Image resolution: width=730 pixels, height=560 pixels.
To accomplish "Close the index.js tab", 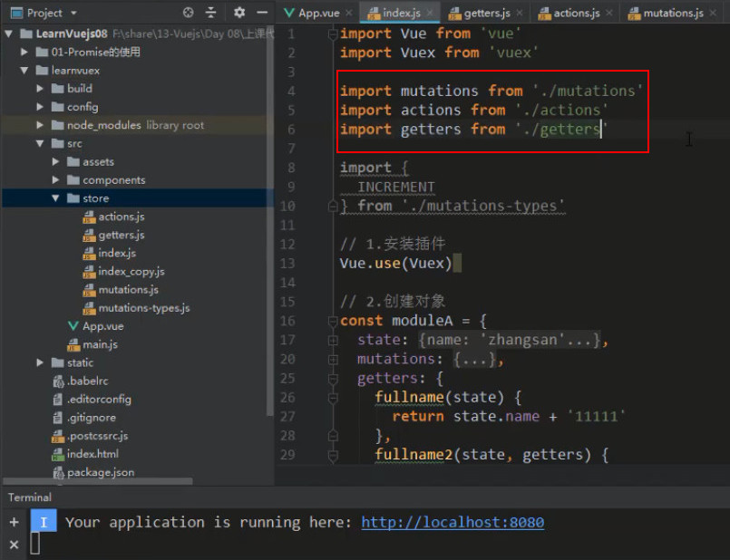I will point(429,13).
